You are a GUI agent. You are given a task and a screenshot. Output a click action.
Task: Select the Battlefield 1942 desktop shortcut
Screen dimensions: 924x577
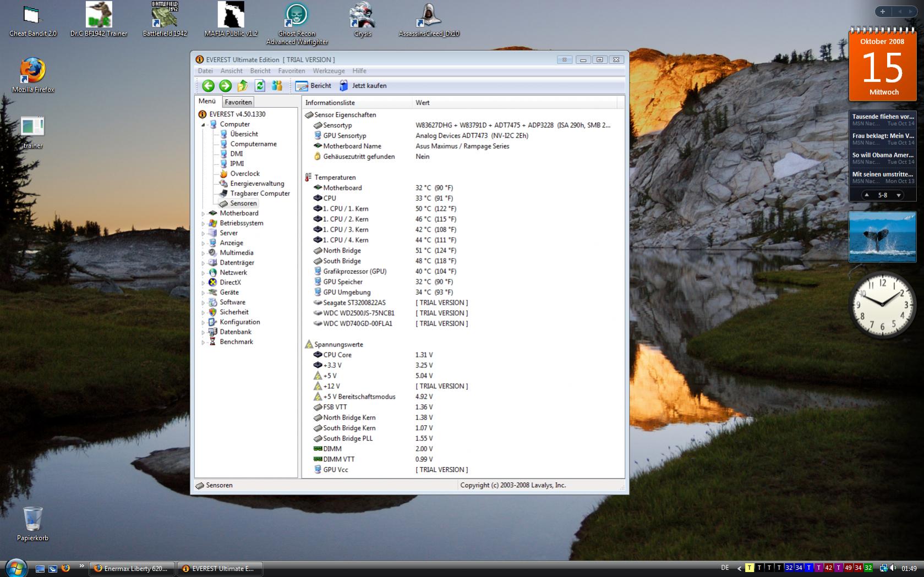[165, 20]
